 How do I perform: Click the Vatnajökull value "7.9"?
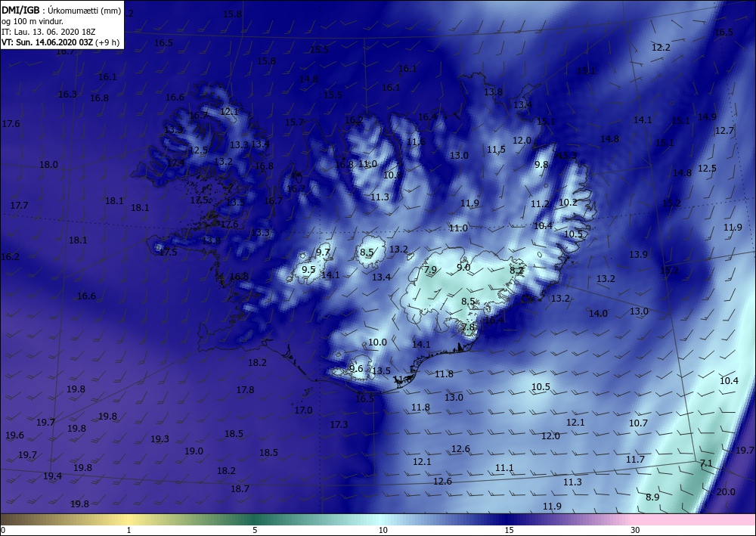[429, 269]
